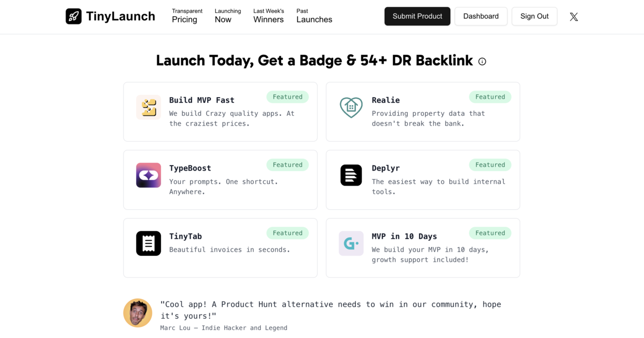This screenshot has width=644, height=338.
Task: Open the Submit Product button
Action: coord(417,16)
